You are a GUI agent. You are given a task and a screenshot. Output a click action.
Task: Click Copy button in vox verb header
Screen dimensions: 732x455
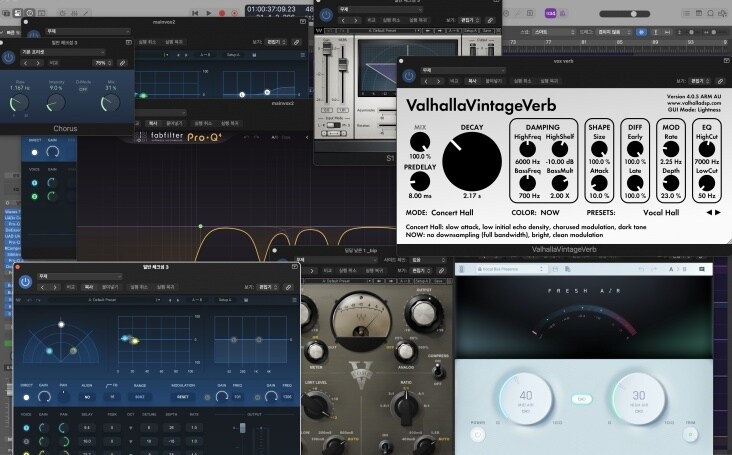point(472,81)
